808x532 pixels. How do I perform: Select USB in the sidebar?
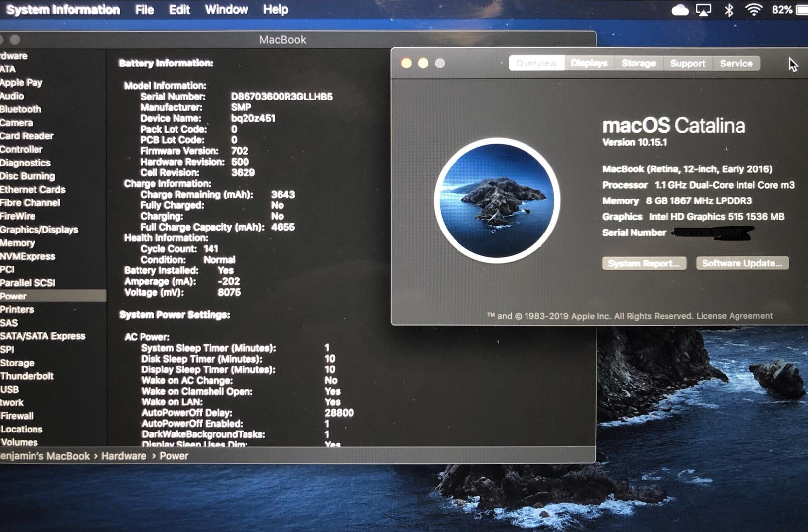tap(9, 389)
